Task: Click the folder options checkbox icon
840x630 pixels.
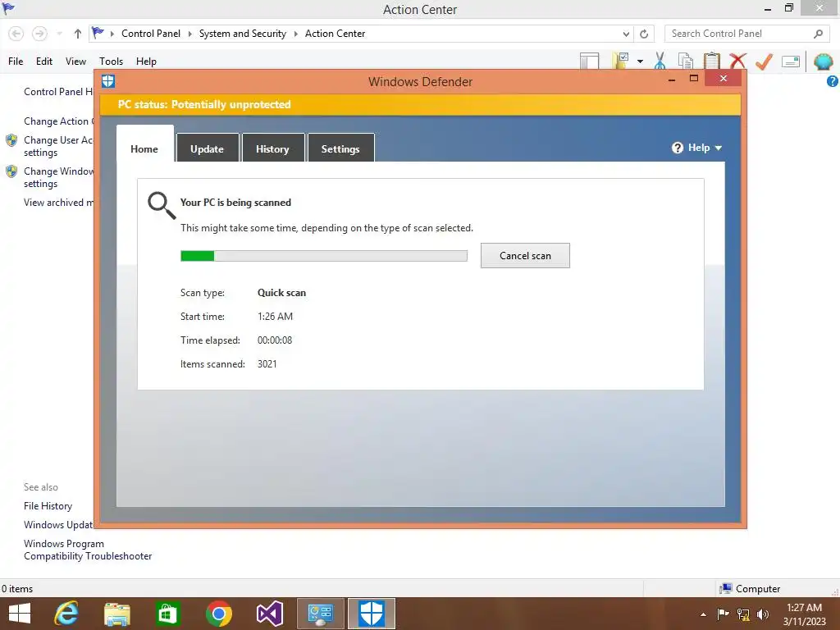Action: pos(620,61)
